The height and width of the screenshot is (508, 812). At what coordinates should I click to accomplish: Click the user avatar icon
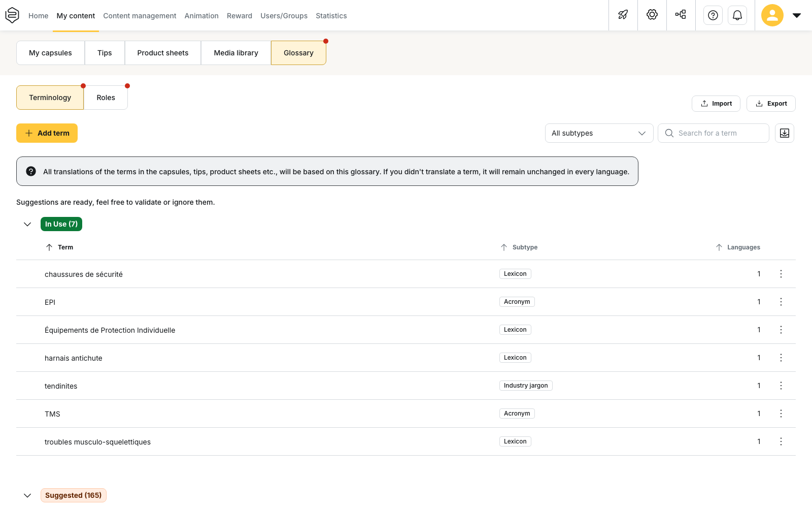772,15
